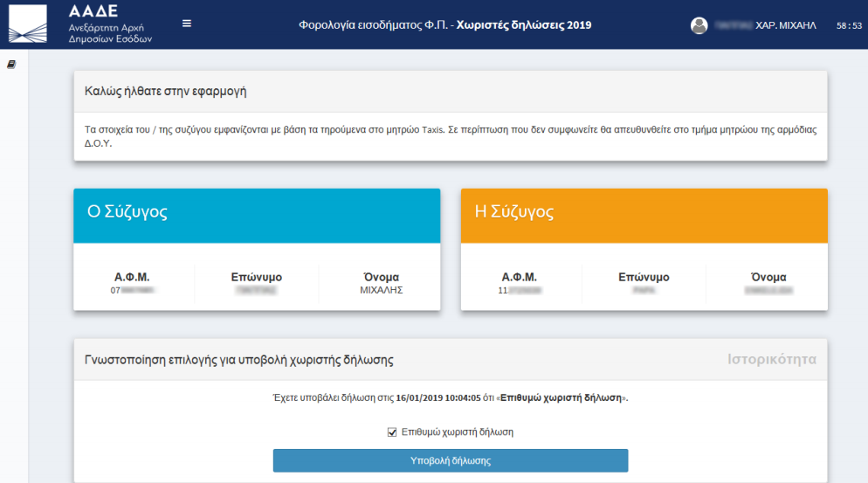Click the session timer 58:53
The width and height of the screenshot is (868, 483).
pos(849,25)
